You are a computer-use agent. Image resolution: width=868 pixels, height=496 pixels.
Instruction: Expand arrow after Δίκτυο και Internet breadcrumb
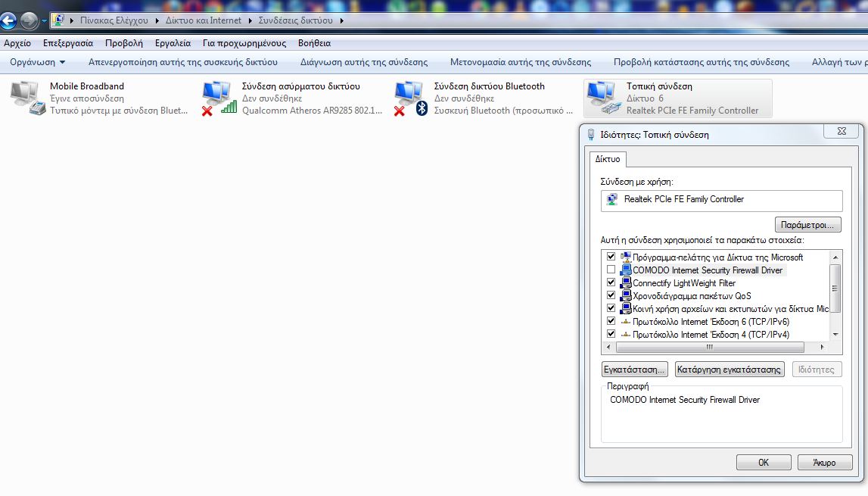click(x=250, y=20)
